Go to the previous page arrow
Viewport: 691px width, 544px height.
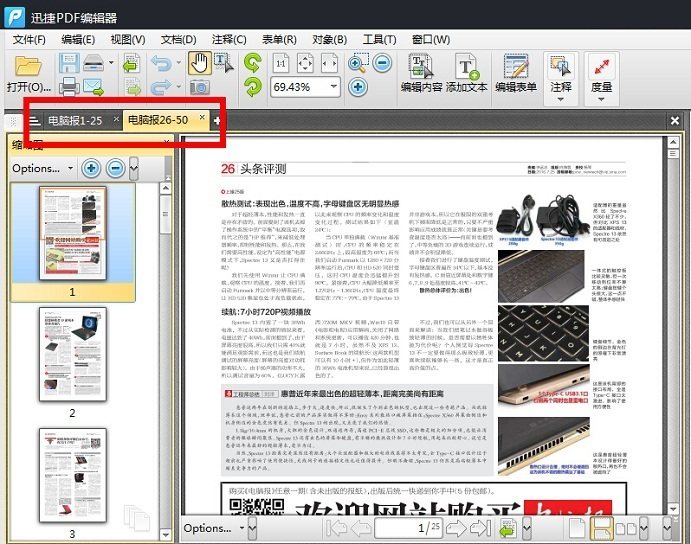click(361, 528)
